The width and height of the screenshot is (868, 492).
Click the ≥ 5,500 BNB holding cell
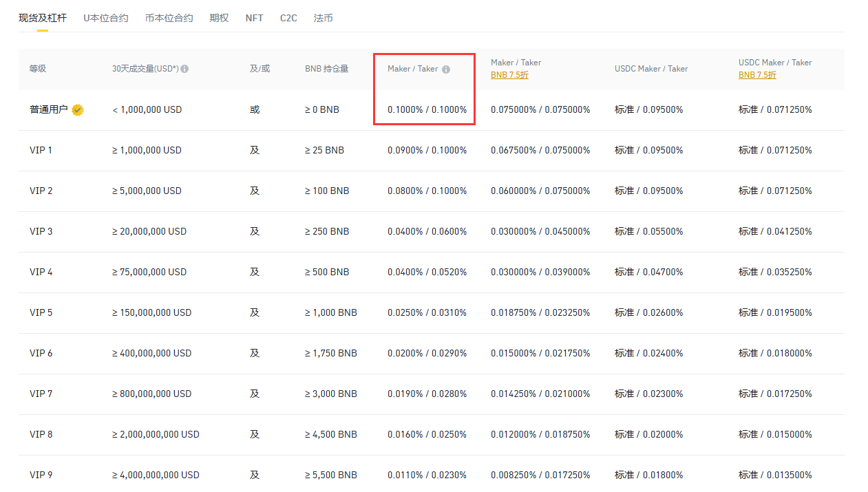[x=331, y=475]
